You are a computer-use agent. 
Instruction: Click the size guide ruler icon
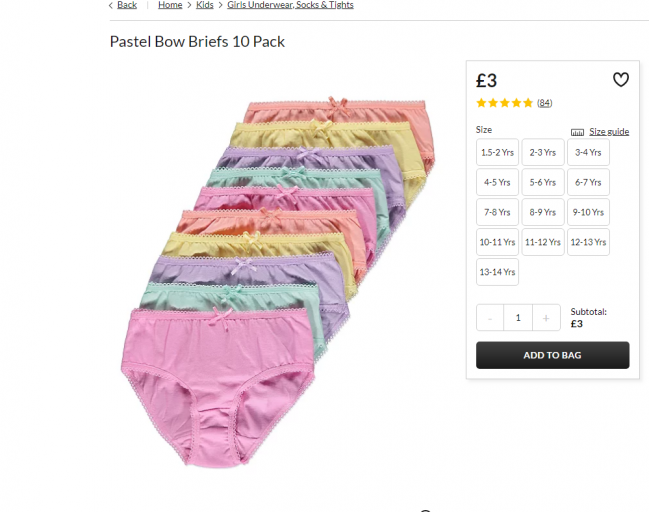click(x=577, y=132)
